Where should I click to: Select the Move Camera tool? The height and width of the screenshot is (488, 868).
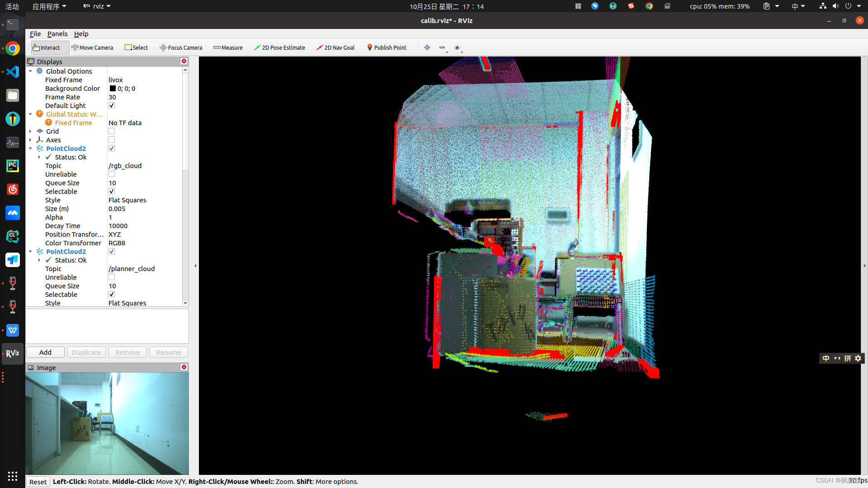(92, 47)
